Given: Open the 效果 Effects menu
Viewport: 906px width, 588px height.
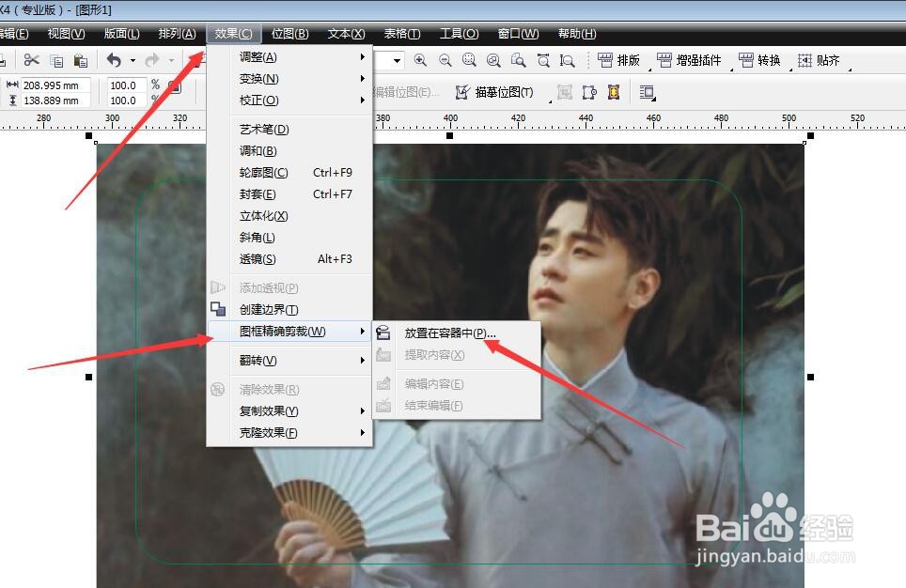Looking at the screenshot, I should [x=233, y=34].
